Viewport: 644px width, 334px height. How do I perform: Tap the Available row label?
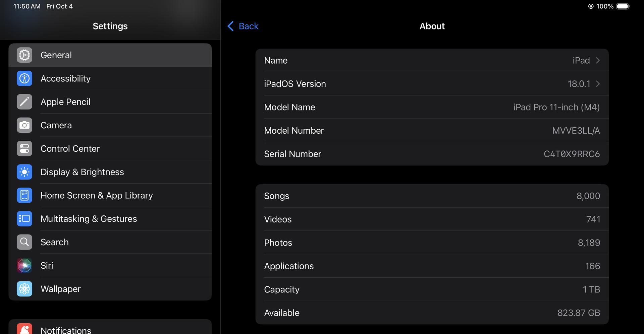click(x=282, y=313)
